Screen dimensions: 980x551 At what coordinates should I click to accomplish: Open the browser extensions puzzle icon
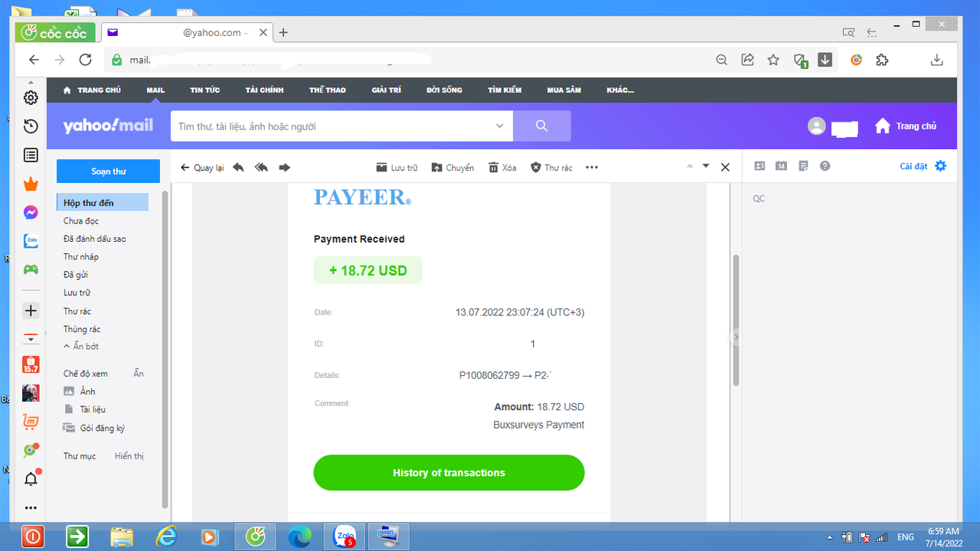pyautogui.click(x=882, y=60)
